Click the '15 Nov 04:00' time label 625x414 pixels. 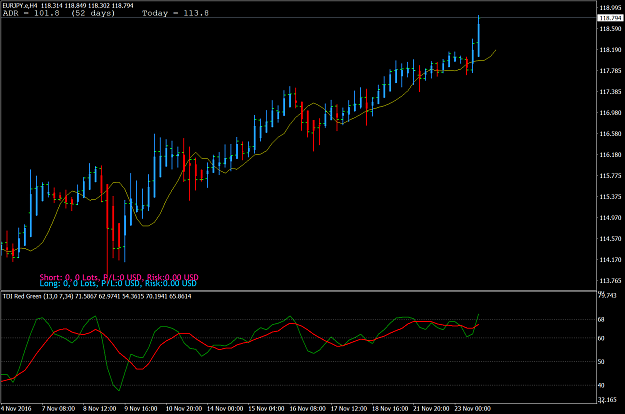[266, 409]
